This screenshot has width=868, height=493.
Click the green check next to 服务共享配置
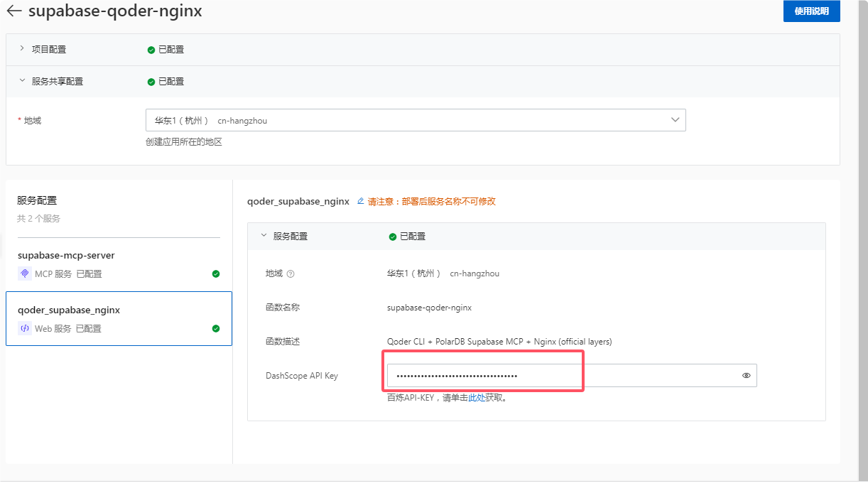(151, 81)
